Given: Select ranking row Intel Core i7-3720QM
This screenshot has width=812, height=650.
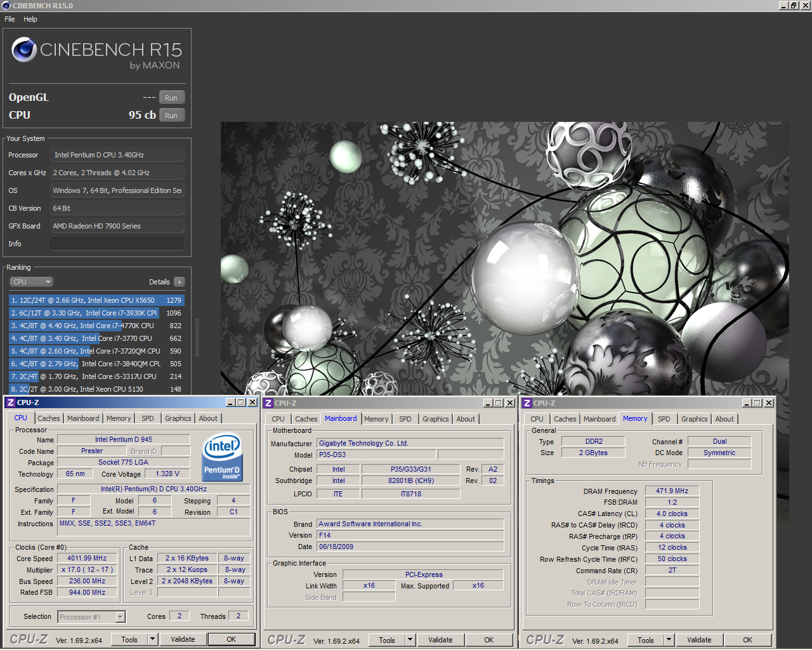Looking at the screenshot, I should coord(96,351).
